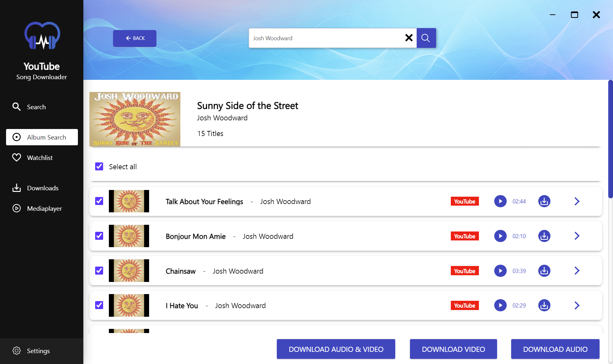The height and width of the screenshot is (364, 613).
Task: Uncheck the I Hate You checkbox
Action: point(99,305)
